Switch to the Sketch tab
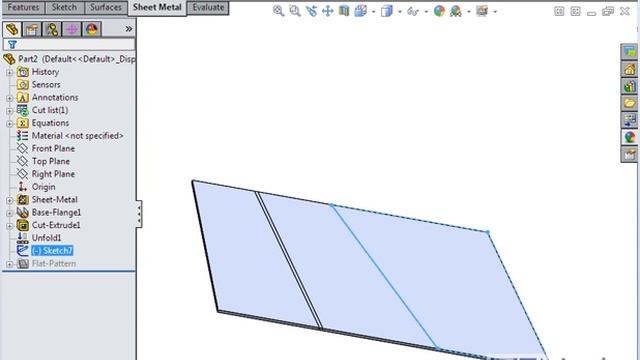This screenshot has height=360, width=640. pos(64,7)
